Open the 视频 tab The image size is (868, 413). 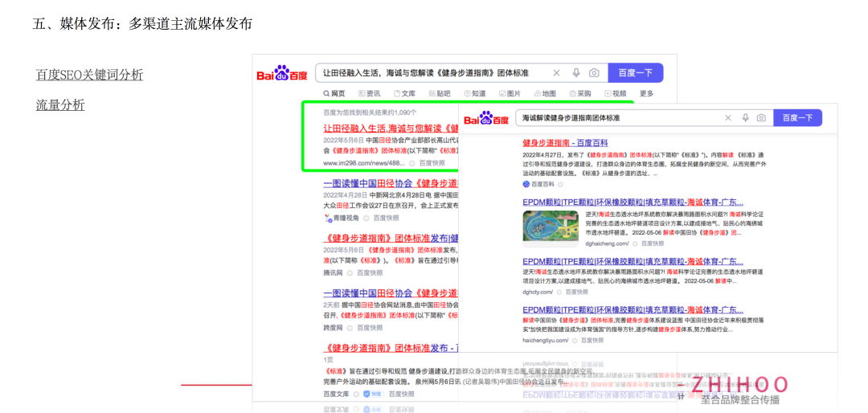pos(616,93)
